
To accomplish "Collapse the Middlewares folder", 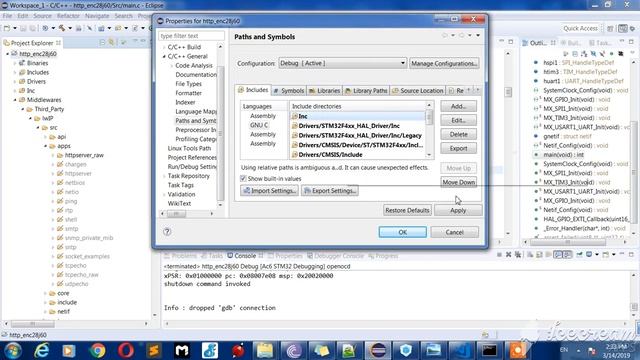I will point(15,100).
